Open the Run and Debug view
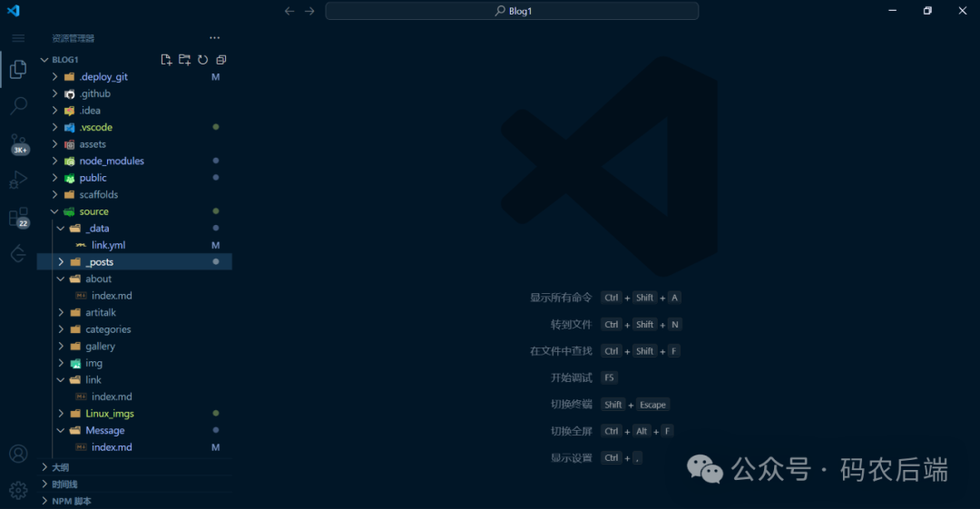This screenshot has height=509, width=980. point(18,180)
